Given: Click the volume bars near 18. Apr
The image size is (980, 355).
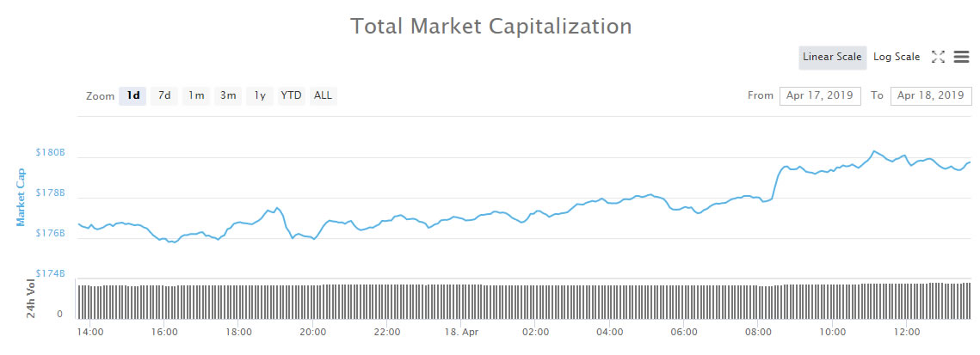Looking at the screenshot, I should [x=462, y=301].
